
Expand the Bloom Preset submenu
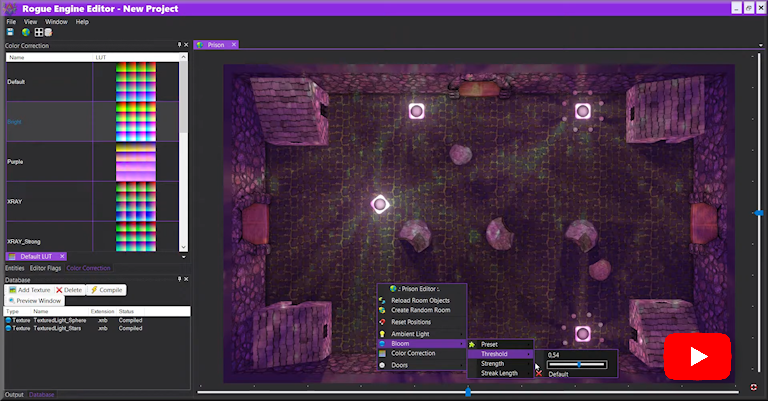click(x=500, y=345)
